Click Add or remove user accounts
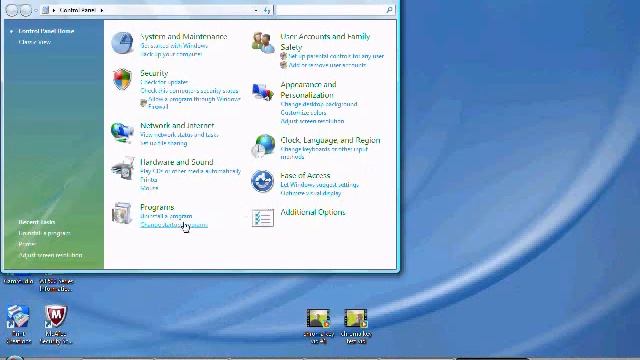Image resolution: width=640 pixels, height=360 pixels. 327,65
